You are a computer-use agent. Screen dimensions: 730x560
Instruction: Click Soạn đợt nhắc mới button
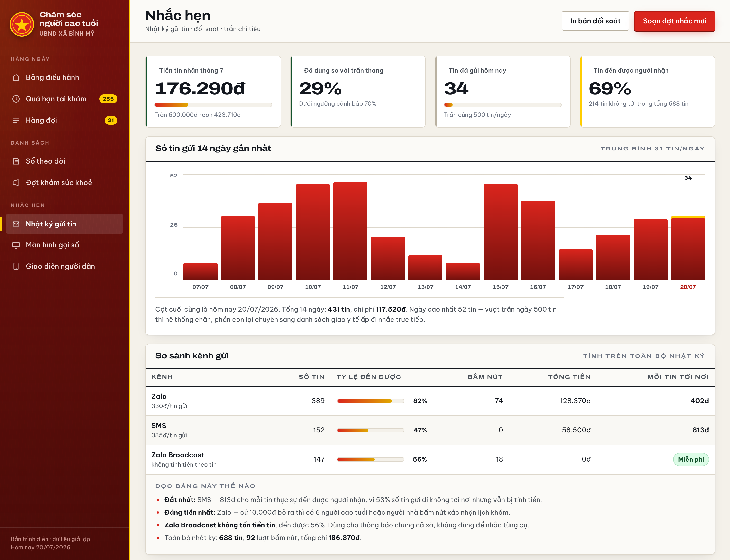coord(674,21)
